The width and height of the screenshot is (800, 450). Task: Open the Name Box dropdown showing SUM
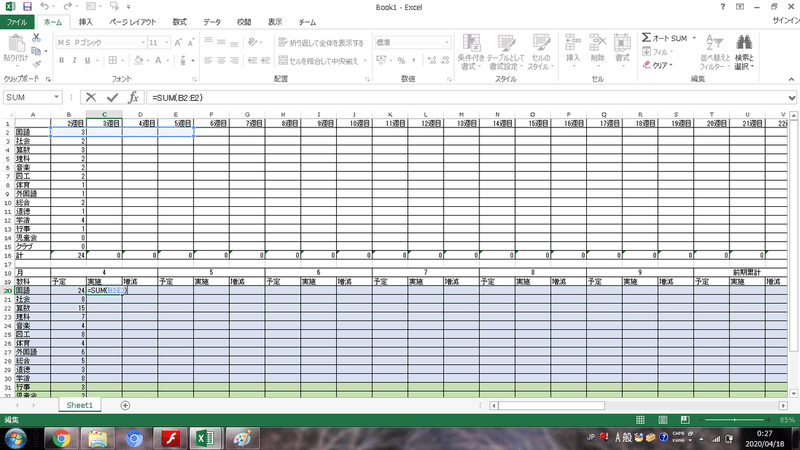pyautogui.click(x=56, y=97)
